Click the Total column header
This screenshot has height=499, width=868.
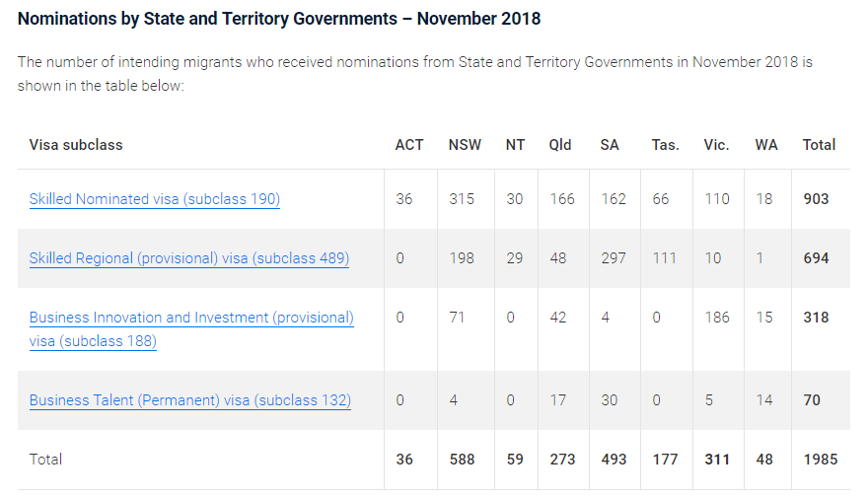(x=819, y=145)
